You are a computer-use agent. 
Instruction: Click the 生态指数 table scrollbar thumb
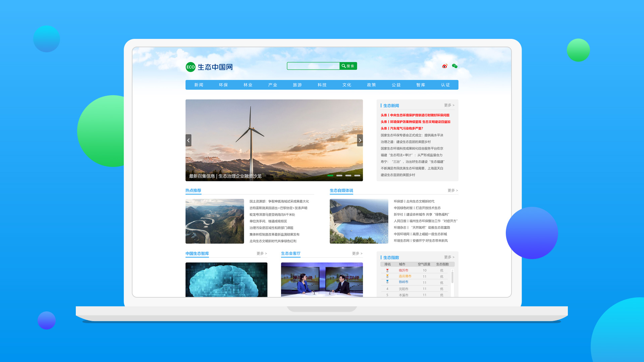[x=452, y=277]
